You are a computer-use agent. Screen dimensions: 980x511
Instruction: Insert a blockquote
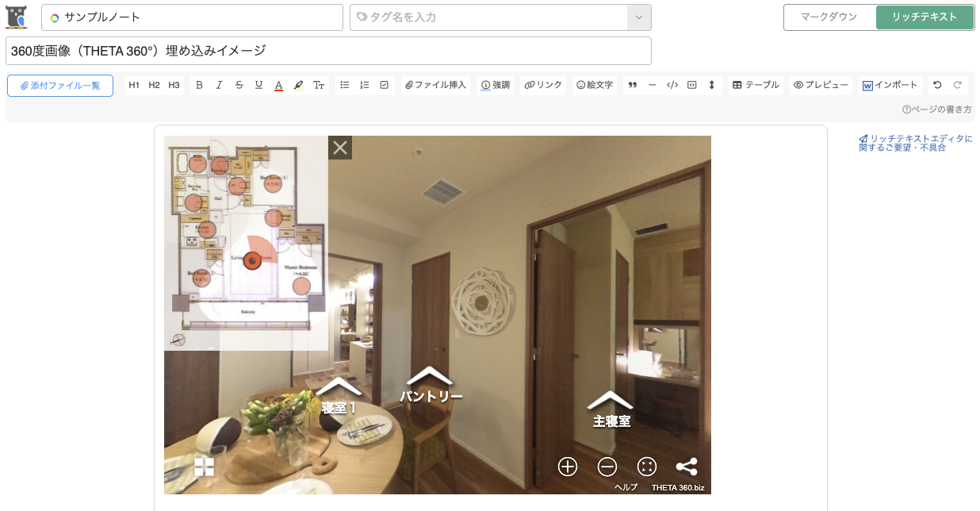[632, 86]
